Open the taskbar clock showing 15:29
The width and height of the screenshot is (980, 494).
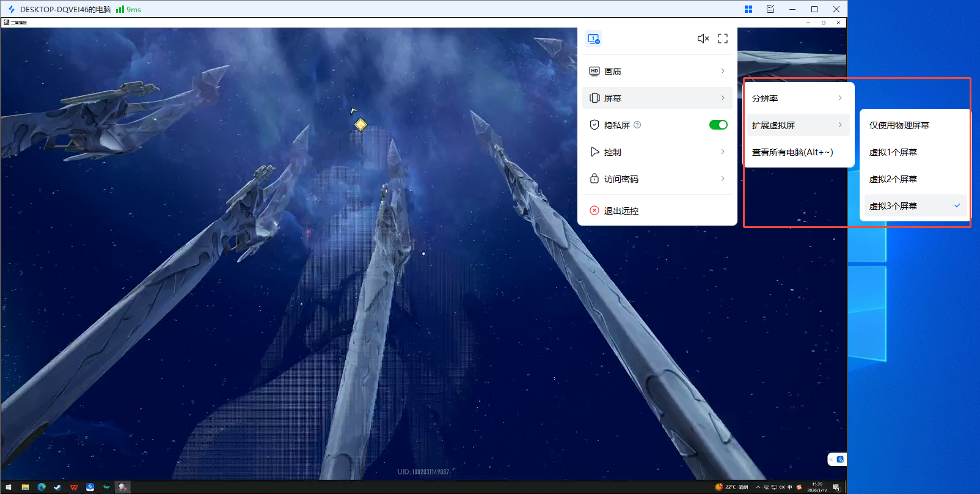(x=817, y=487)
